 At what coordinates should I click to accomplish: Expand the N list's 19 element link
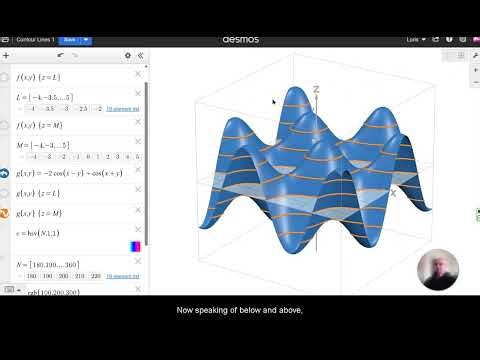click(123, 276)
